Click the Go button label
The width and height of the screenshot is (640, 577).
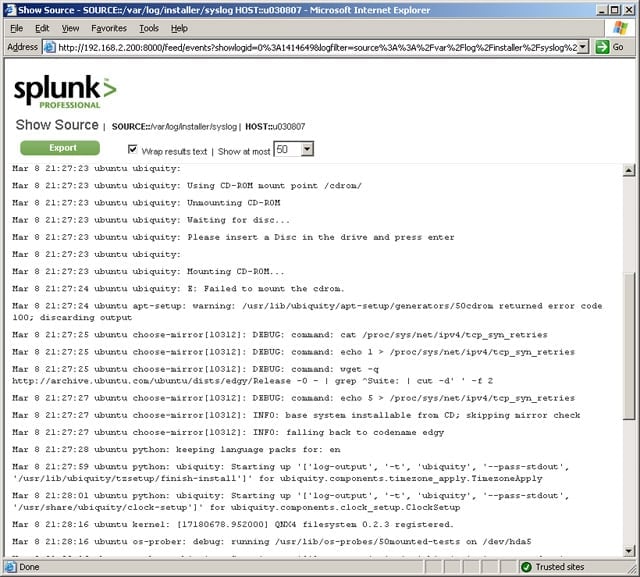click(618, 47)
